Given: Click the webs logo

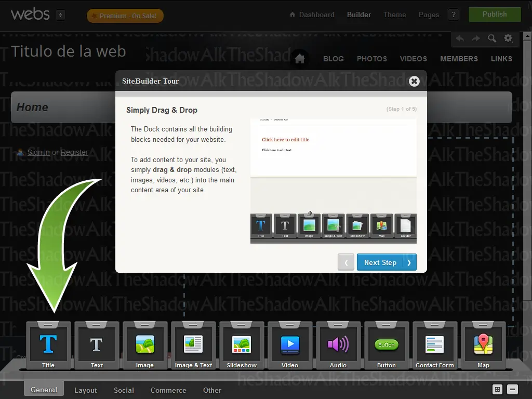Looking at the screenshot, I should [30, 14].
